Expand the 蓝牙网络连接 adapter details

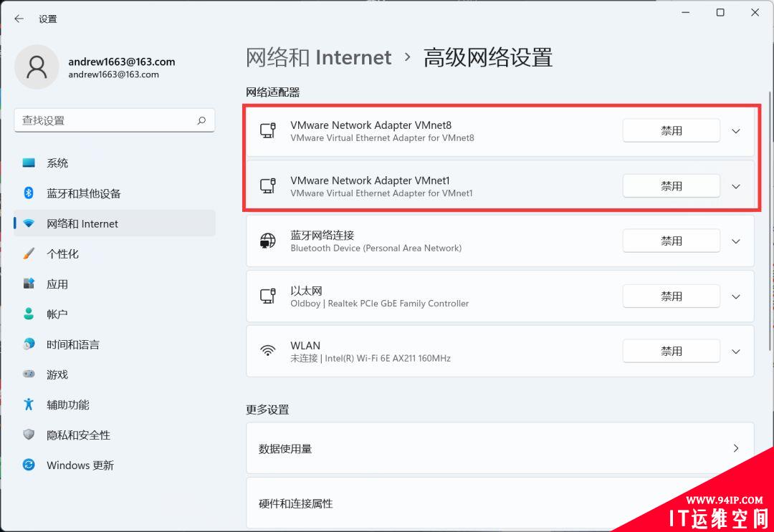[736, 241]
